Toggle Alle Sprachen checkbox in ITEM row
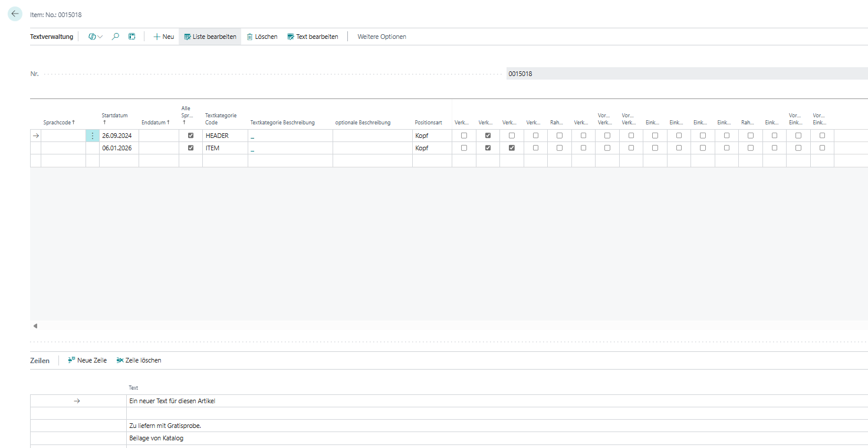 (x=190, y=148)
